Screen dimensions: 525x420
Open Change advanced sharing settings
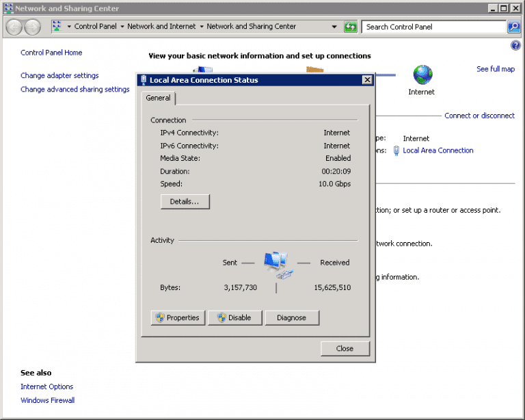[75, 90]
